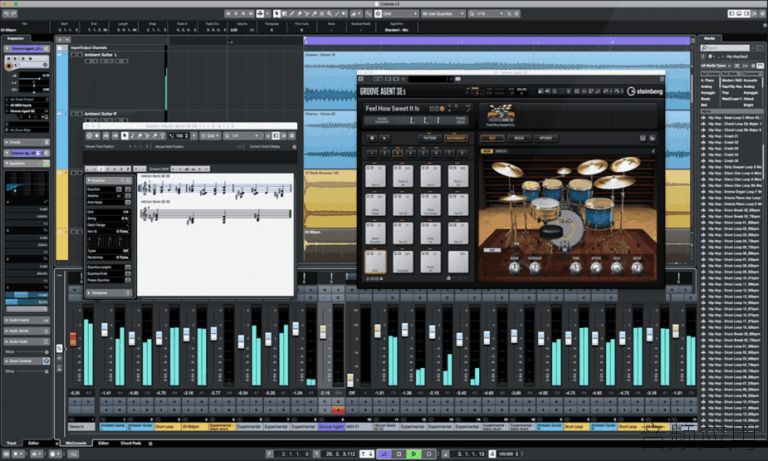Click the purple cycle range bar in ruler

click(497, 41)
